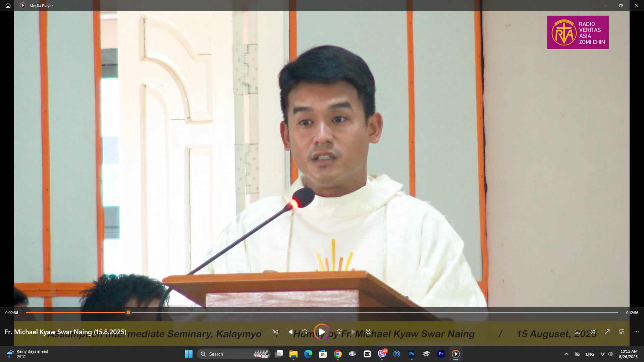The image size is (644, 362).
Task: Open the volume control
Action: point(592,332)
